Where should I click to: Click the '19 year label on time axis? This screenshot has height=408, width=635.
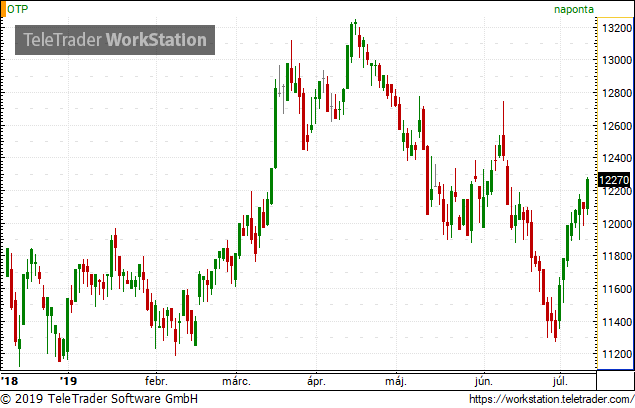(68, 381)
